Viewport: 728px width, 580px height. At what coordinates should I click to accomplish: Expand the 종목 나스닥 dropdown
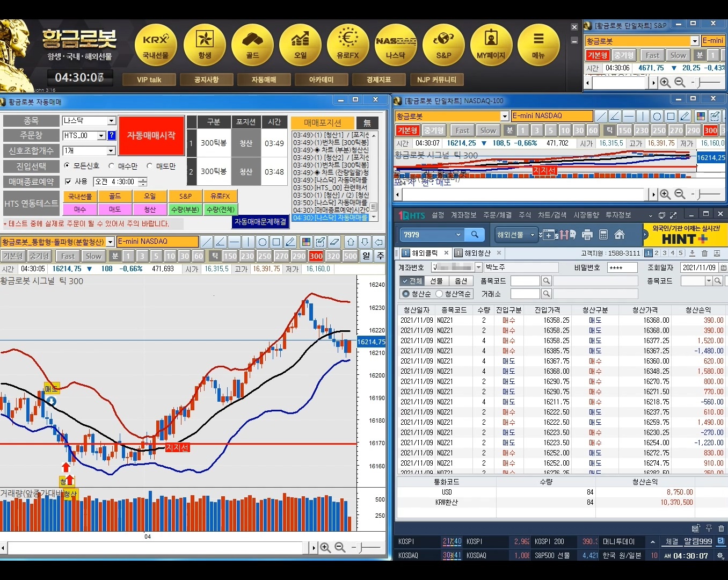point(111,121)
